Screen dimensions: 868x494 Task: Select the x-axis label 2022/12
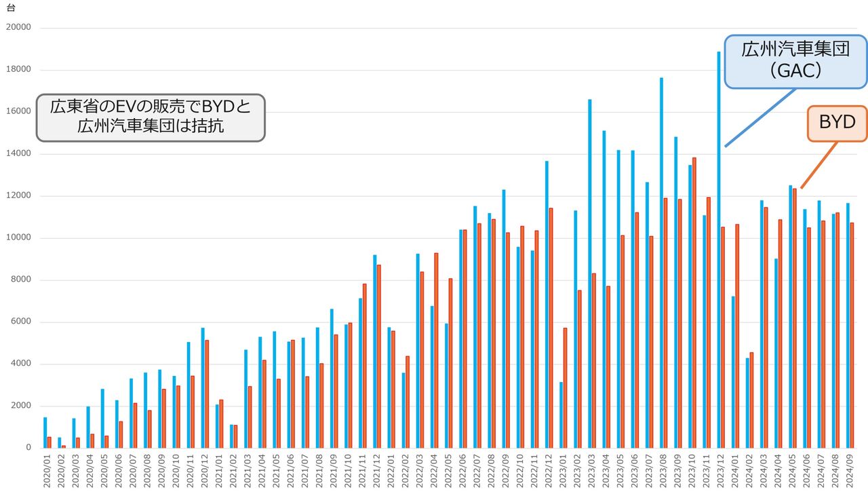[550, 471]
